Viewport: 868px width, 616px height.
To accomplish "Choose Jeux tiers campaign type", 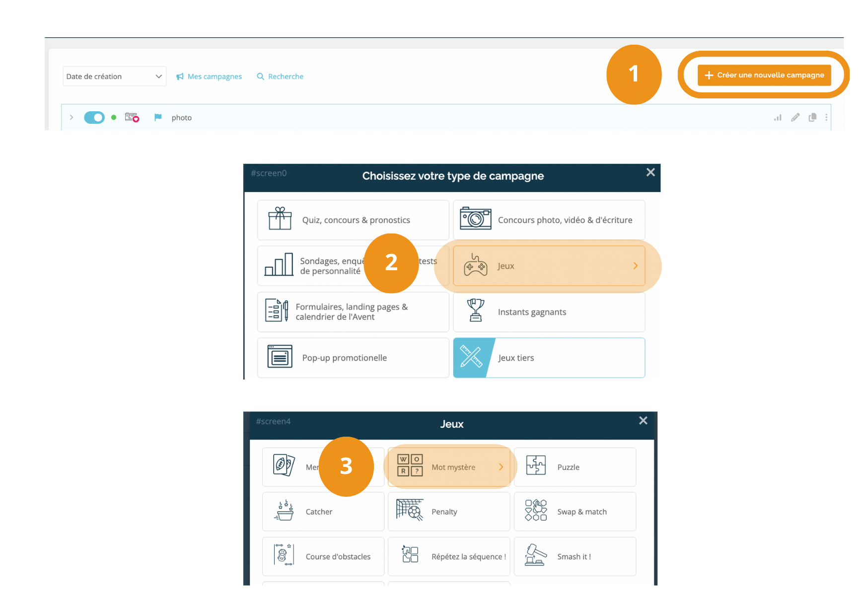I will point(549,358).
